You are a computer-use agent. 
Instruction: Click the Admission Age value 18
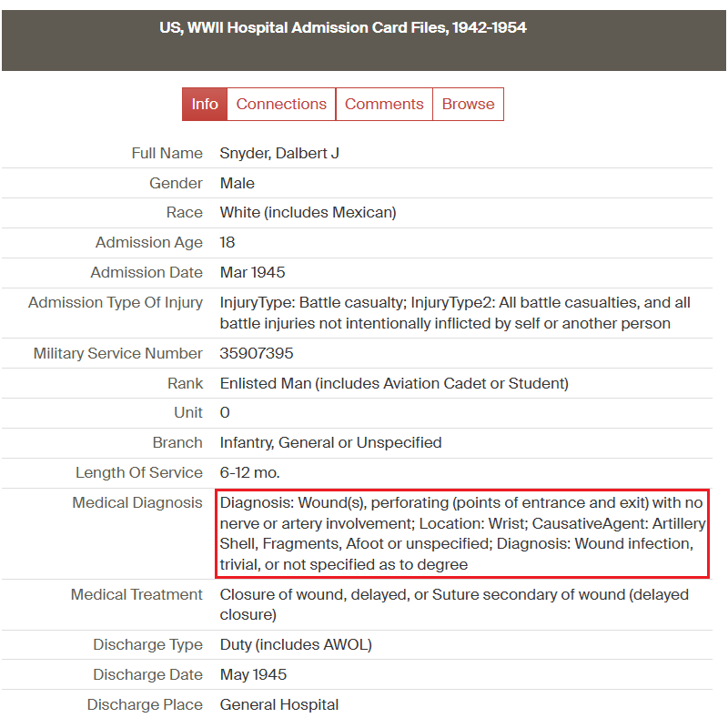[x=227, y=242]
